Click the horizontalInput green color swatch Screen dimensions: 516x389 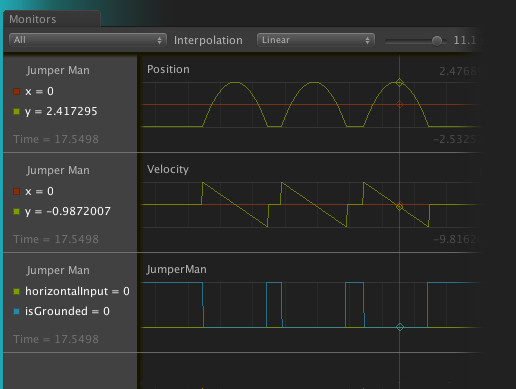point(16,291)
